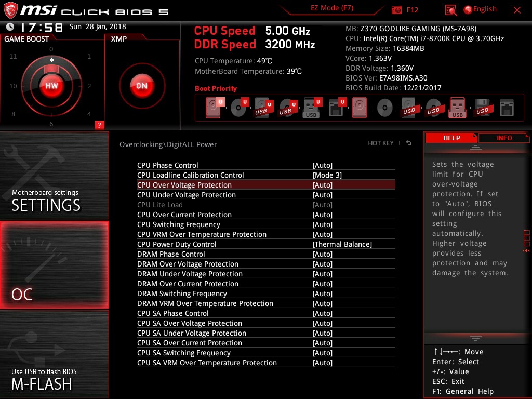Select the DRAM Over Current Protection row
Screen dimensions: 532x399
coord(266,284)
